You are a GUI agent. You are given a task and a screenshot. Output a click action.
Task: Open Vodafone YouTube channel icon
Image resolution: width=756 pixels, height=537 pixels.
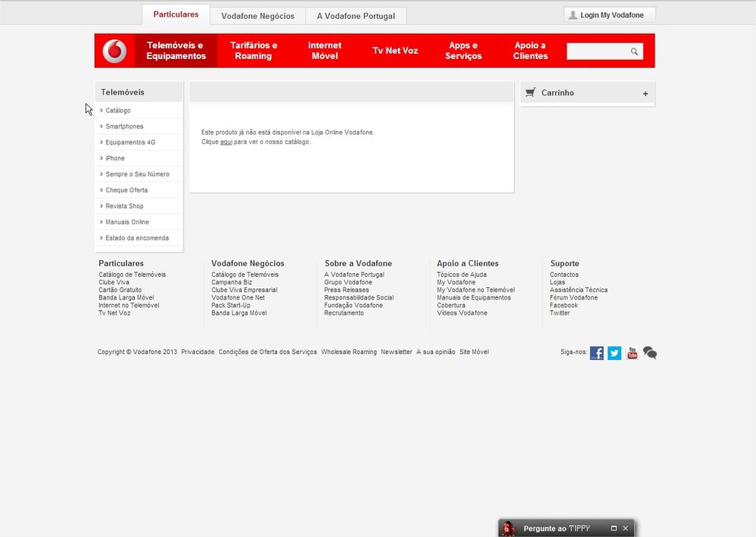(632, 352)
